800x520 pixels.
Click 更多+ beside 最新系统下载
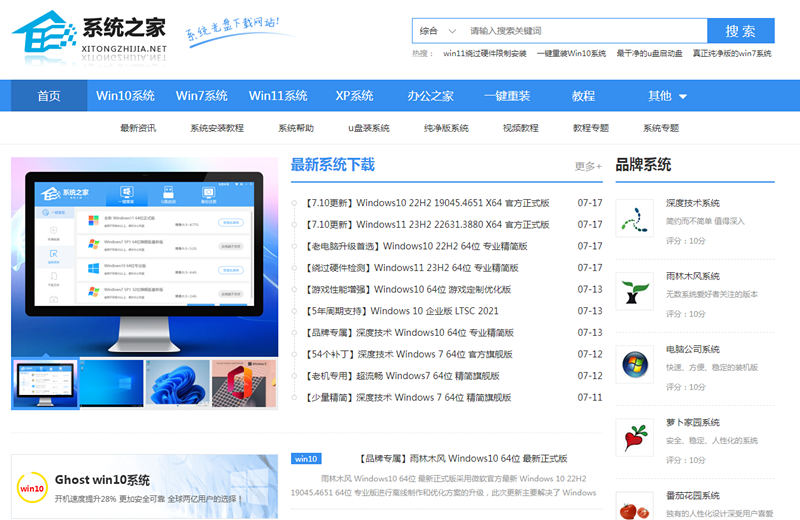point(588,166)
